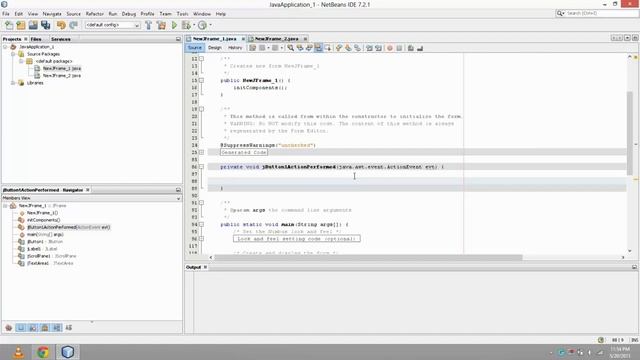Screen dimensions: 640x360
Task: Click the Search input field
Action: (x=602, y=13)
